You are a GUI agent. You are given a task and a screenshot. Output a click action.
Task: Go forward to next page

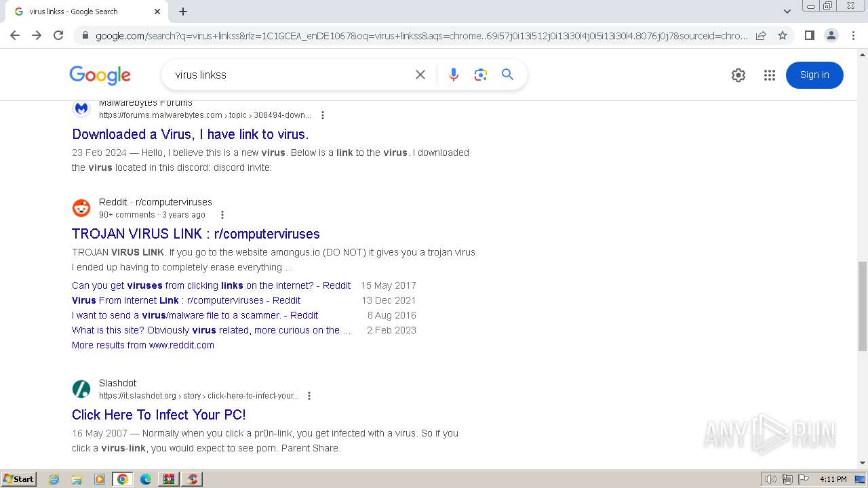pos(37,35)
